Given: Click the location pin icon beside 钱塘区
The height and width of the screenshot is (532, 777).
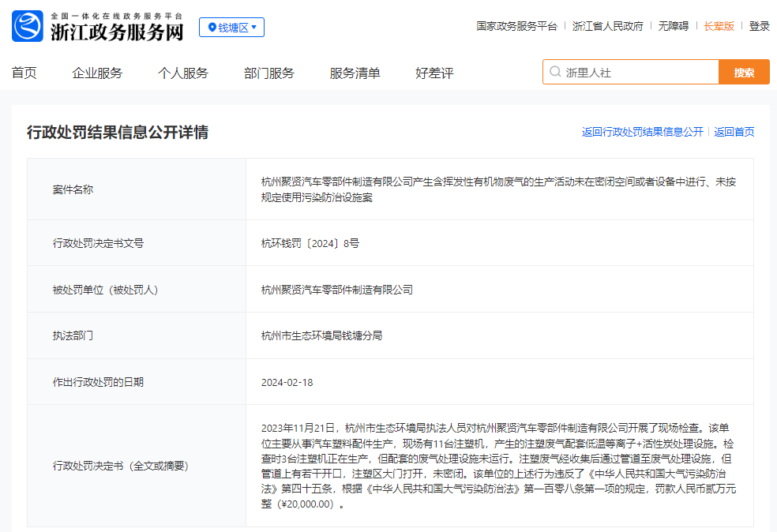Looking at the screenshot, I should point(212,28).
